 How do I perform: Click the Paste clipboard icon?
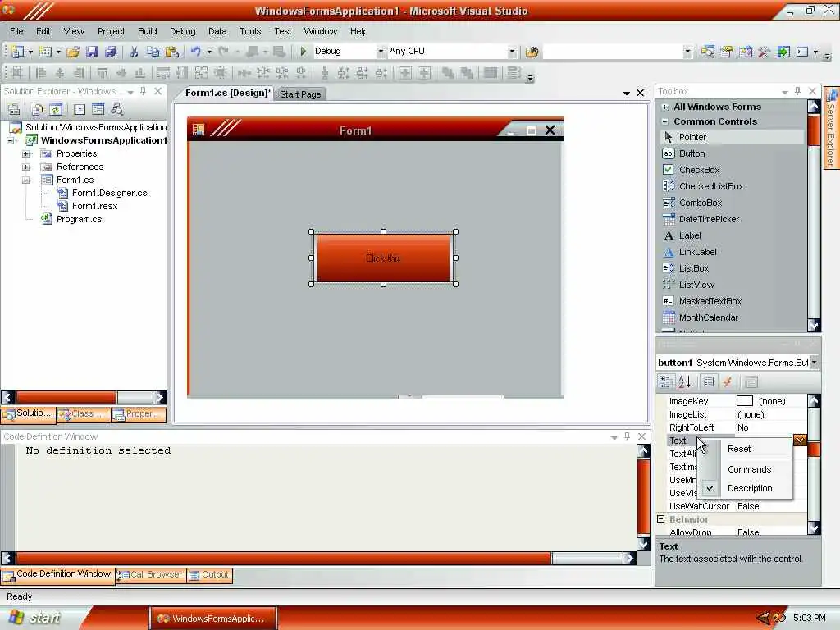pos(172,52)
